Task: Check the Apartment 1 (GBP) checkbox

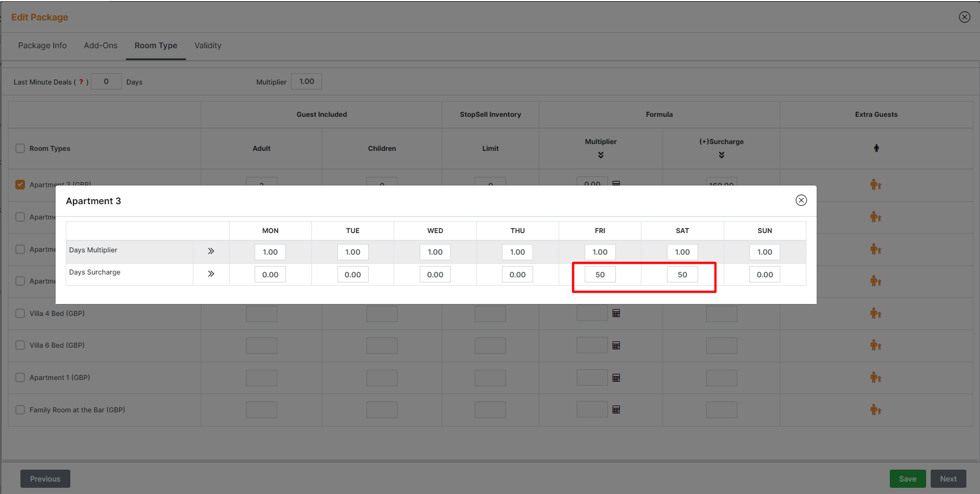Action: pyautogui.click(x=20, y=377)
